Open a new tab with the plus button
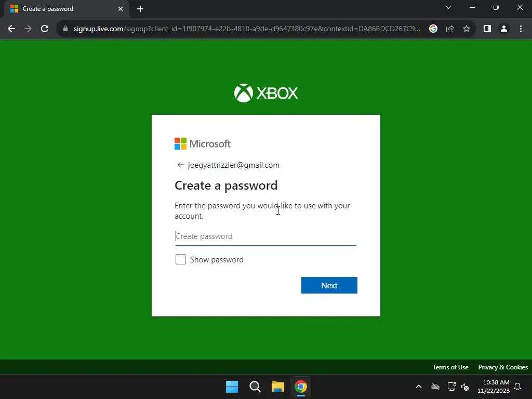The height and width of the screenshot is (399, 532). 140,9
